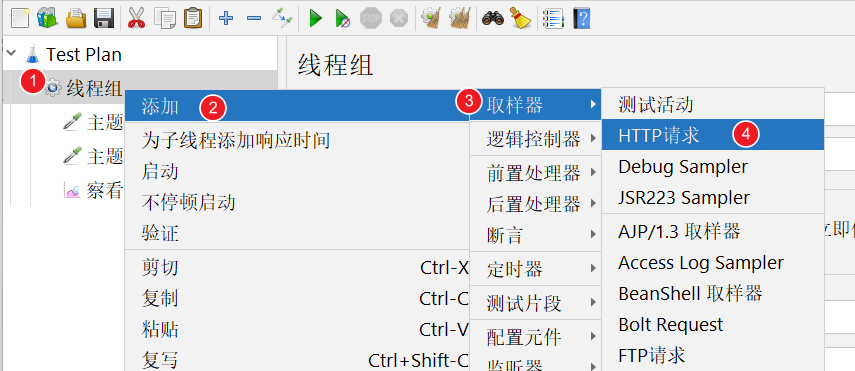
Task: Select Bolt Request sampler entry
Action: 713,325
